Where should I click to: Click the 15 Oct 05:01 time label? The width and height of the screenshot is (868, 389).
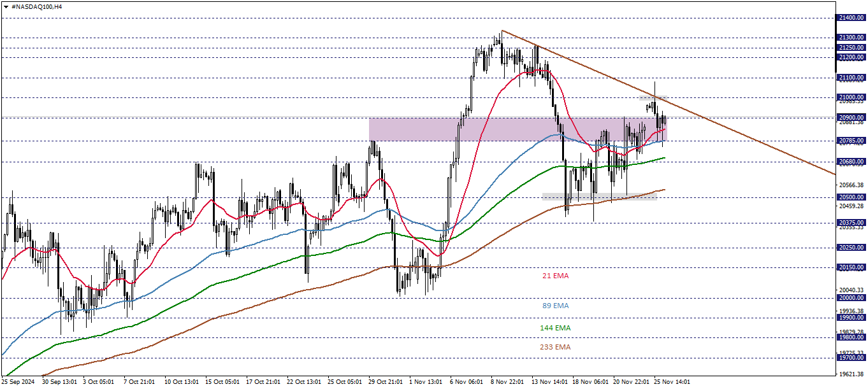(x=222, y=382)
